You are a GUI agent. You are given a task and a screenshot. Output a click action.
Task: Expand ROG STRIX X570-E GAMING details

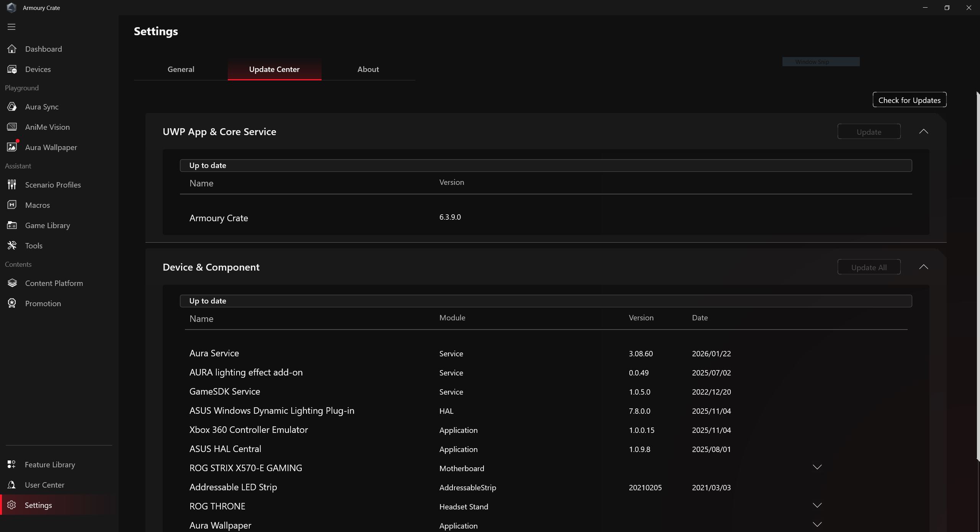click(x=817, y=467)
